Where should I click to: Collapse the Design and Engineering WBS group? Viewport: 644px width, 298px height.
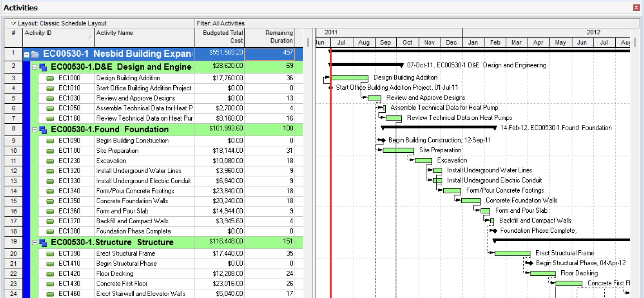coord(34,67)
